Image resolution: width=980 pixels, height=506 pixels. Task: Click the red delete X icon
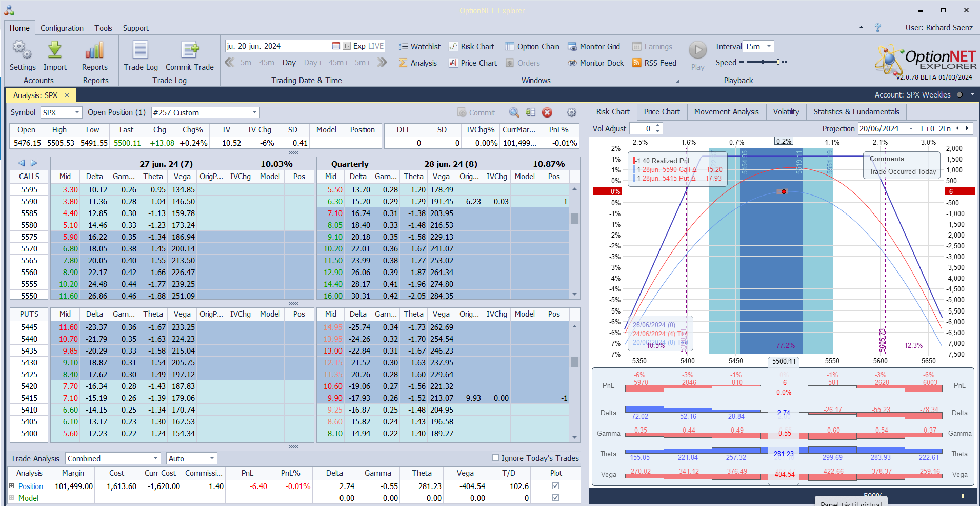[547, 112]
